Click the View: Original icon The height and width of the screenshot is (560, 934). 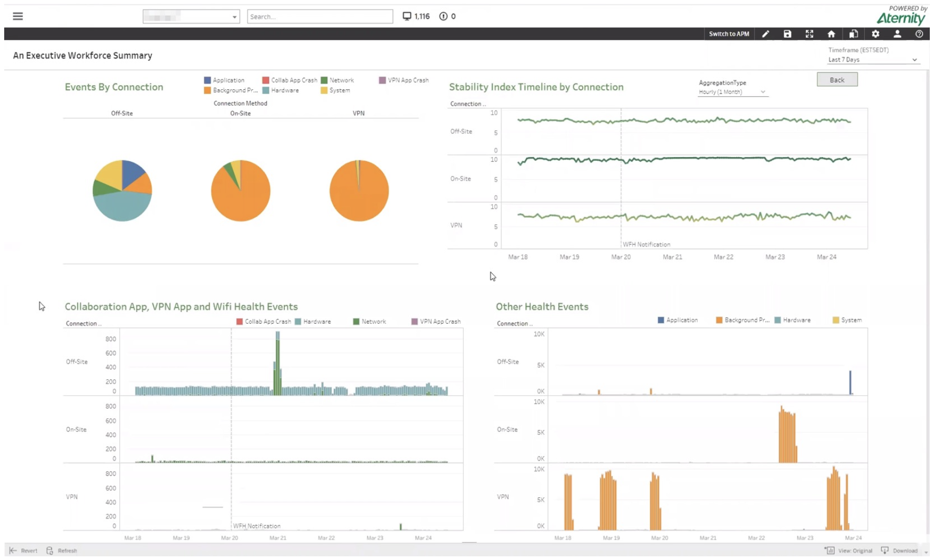[829, 550]
